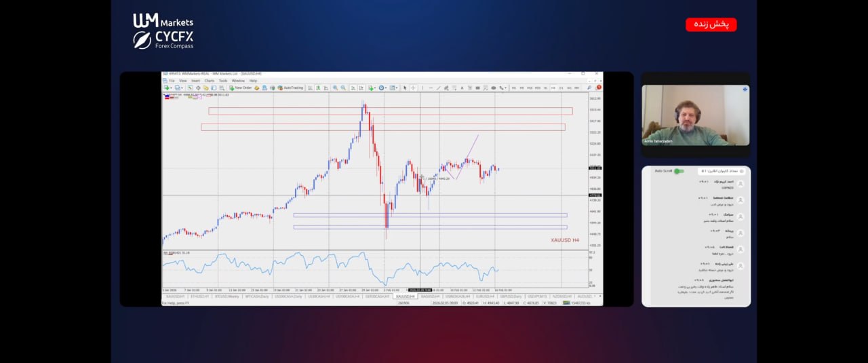Open the File menu
The image size is (868, 363).
pyautogui.click(x=172, y=81)
